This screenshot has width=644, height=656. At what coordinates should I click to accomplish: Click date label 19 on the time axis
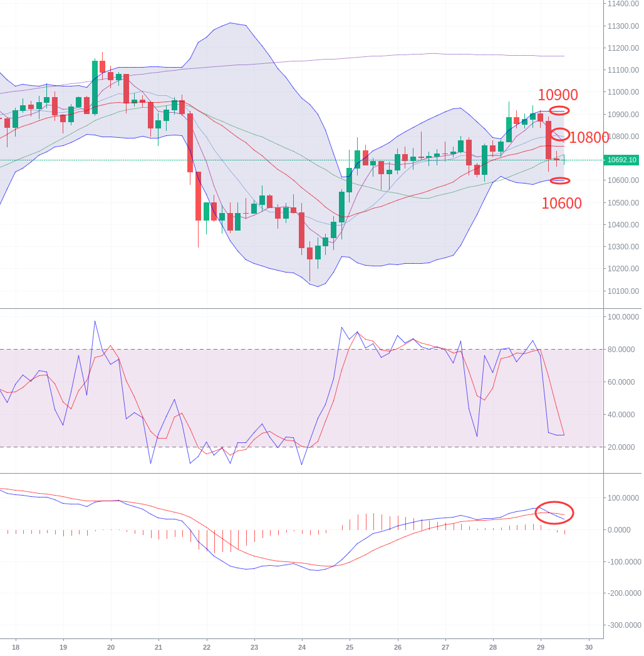coord(63,647)
